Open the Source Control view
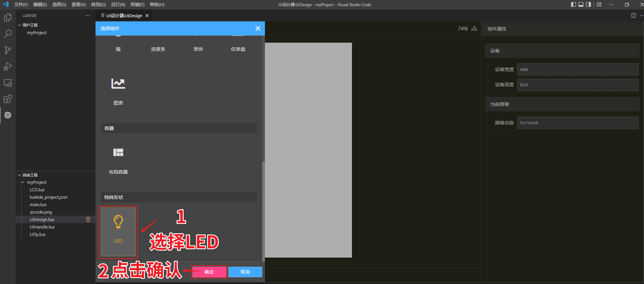The height and width of the screenshot is (284, 644). [8, 50]
